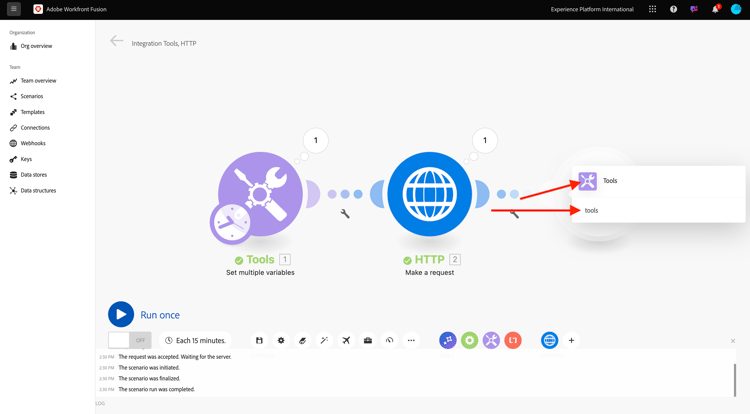Image resolution: width=750 pixels, height=414 pixels.
Task: Click the wrench icon right of the HTTP module
Action: (514, 214)
